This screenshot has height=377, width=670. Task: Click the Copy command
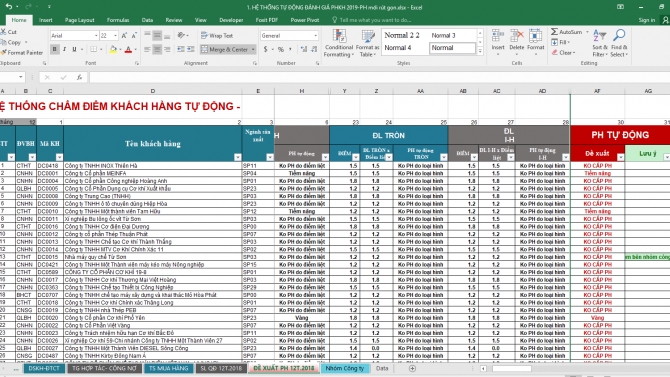(12, 42)
